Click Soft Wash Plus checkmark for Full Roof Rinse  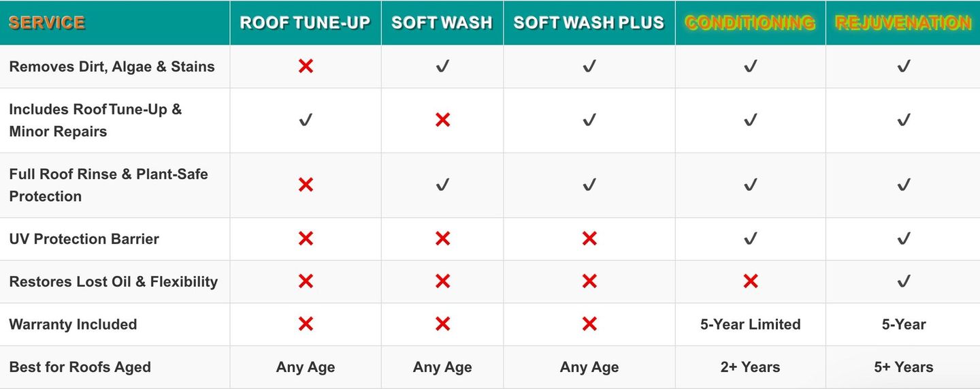click(589, 185)
